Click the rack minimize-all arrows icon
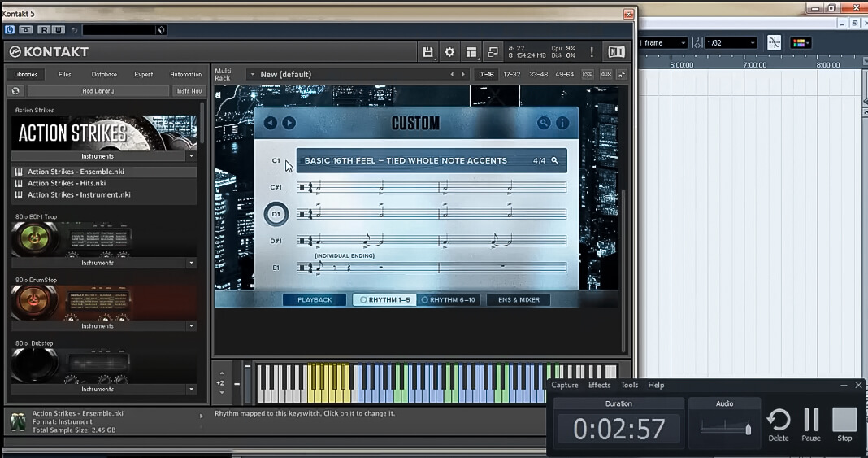This screenshot has height=458, width=868. pos(623,74)
